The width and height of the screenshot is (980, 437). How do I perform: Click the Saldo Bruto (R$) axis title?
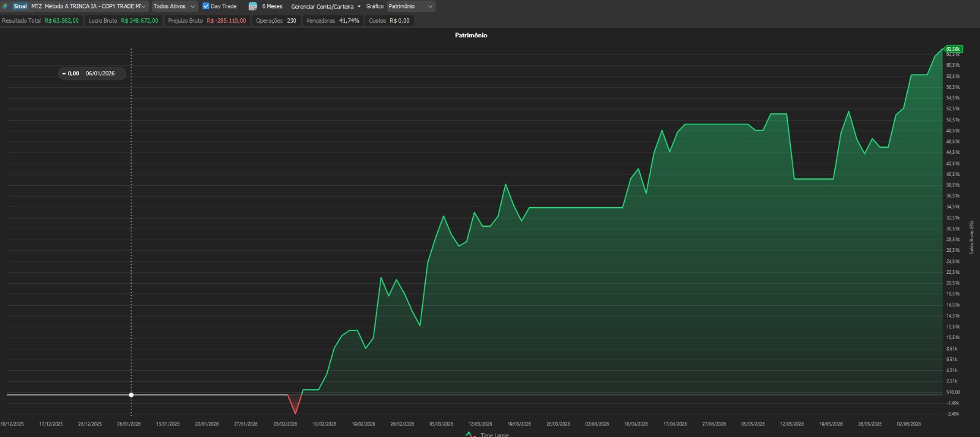[x=971, y=237]
